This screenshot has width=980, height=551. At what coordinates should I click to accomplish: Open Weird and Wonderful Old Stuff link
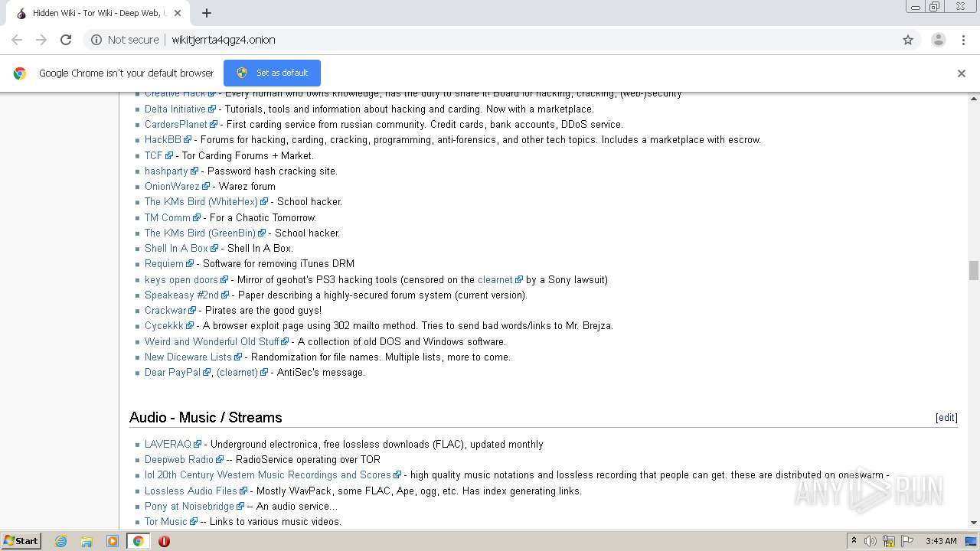(x=212, y=341)
